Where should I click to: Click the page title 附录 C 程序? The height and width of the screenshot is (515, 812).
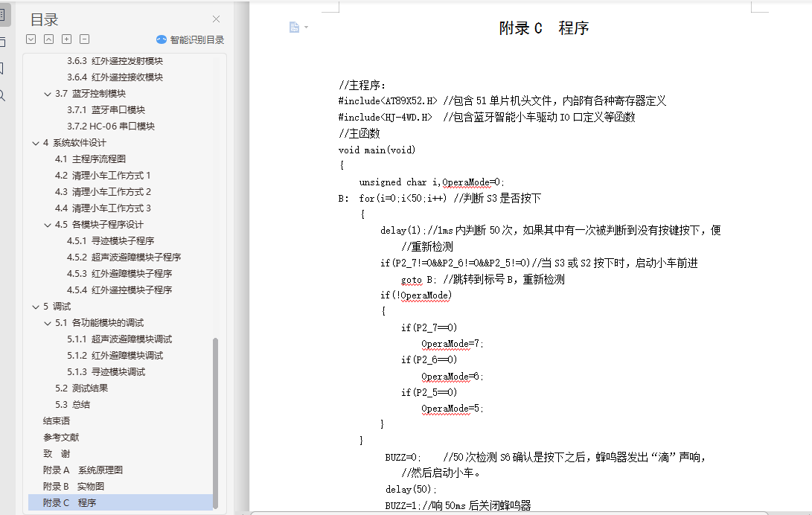point(544,28)
